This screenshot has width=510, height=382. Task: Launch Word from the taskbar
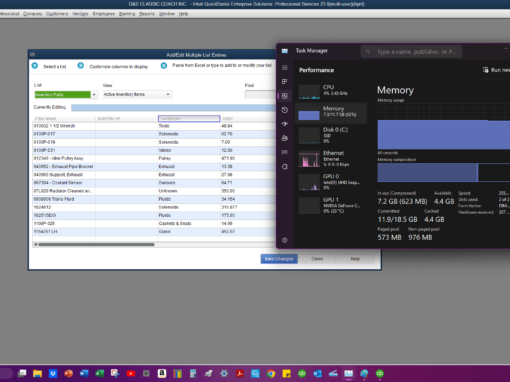pyautogui.click(x=84, y=373)
